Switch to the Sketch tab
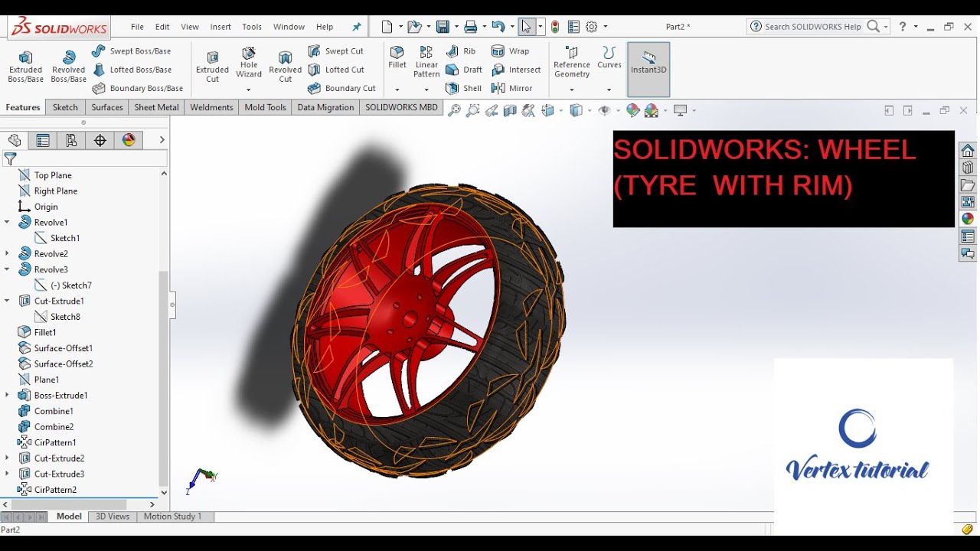The image size is (980, 551). coord(65,107)
